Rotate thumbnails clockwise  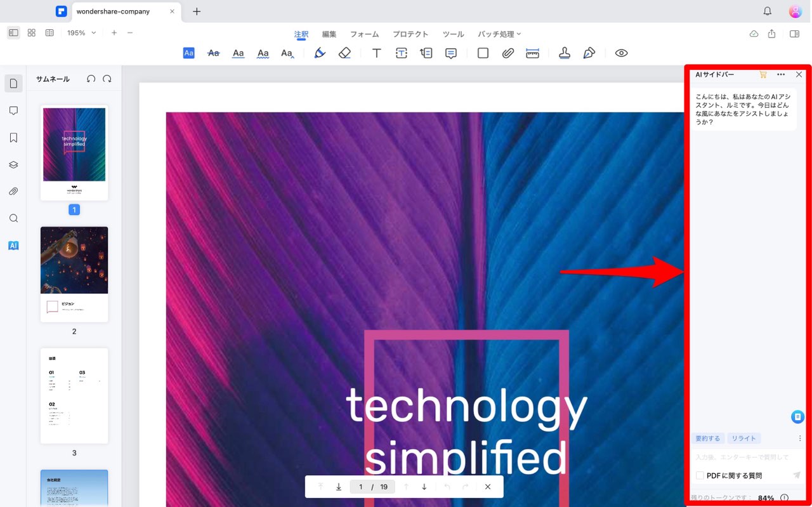click(107, 79)
